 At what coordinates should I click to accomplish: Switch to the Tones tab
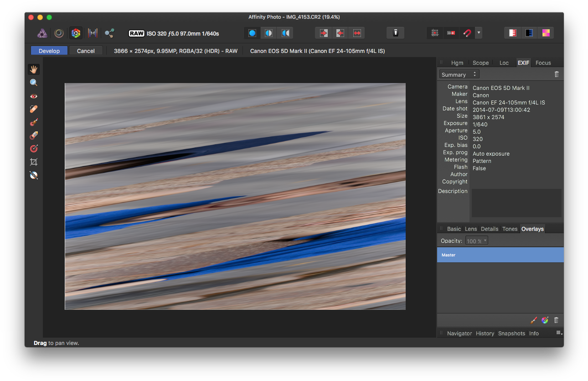click(510, 229)
